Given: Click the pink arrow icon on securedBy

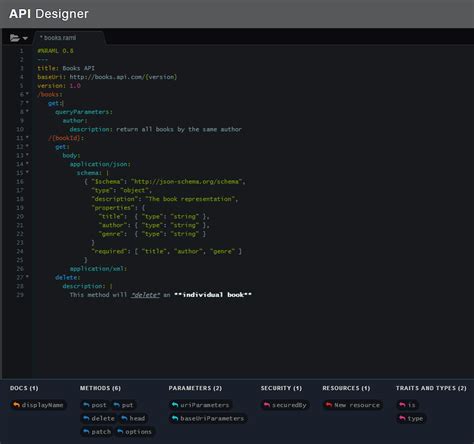Looking at the screenshot, I should click(x=267, y=405).
